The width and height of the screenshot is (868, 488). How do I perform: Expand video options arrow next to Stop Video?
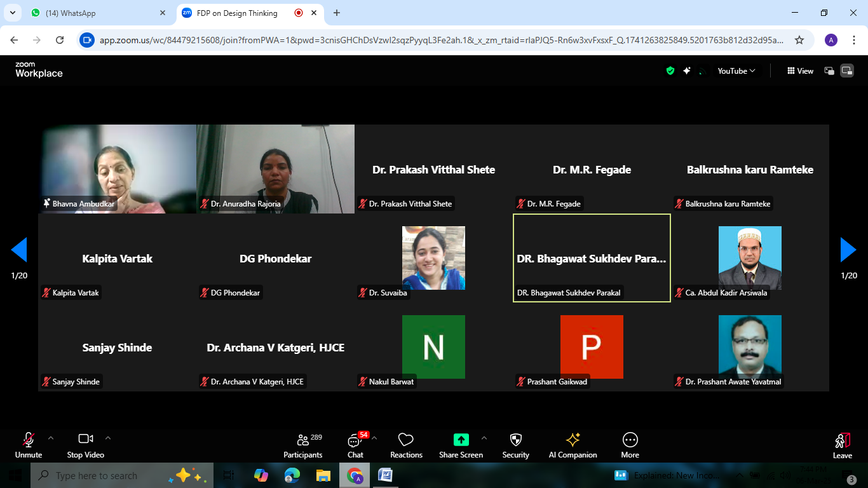tap(108, 438)
